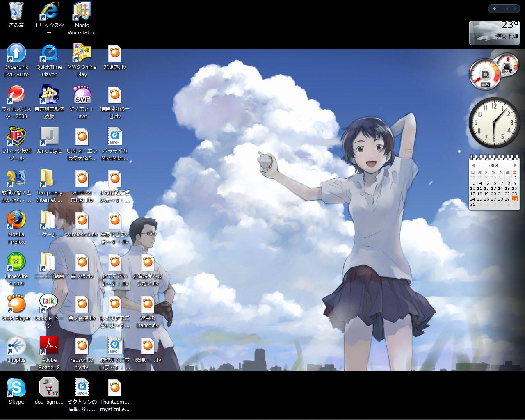This screenshot has width=525, height=420.
Task: Open the QuickTime Player shortcut
Action: click(x=49, y=60)
